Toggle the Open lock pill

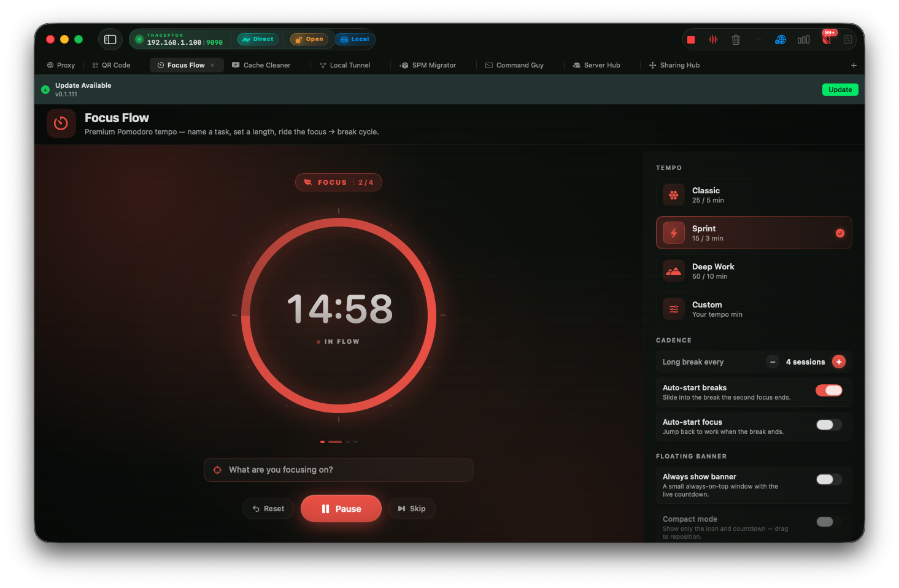pyautogui.click(x=309, y=39)
